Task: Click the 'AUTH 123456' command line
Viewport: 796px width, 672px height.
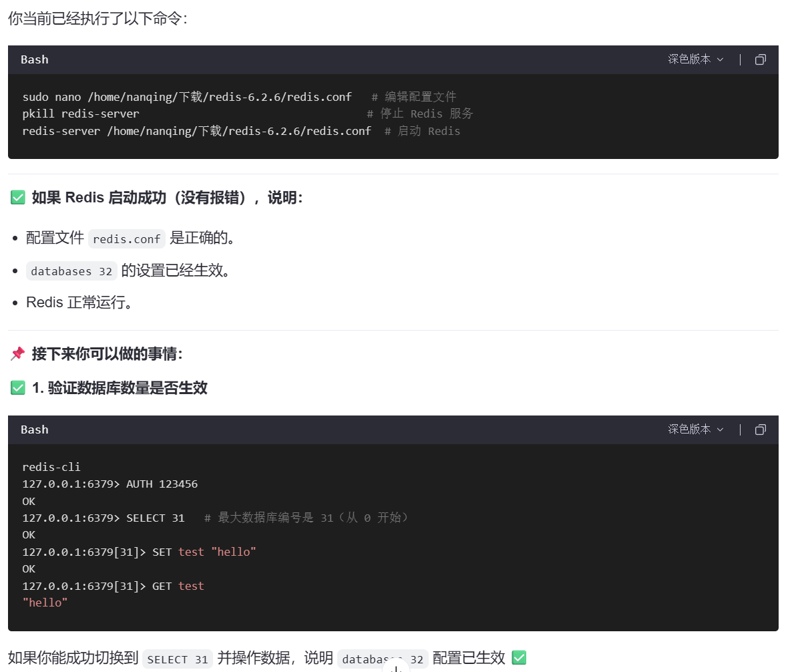Action: [x=110, y=484]
